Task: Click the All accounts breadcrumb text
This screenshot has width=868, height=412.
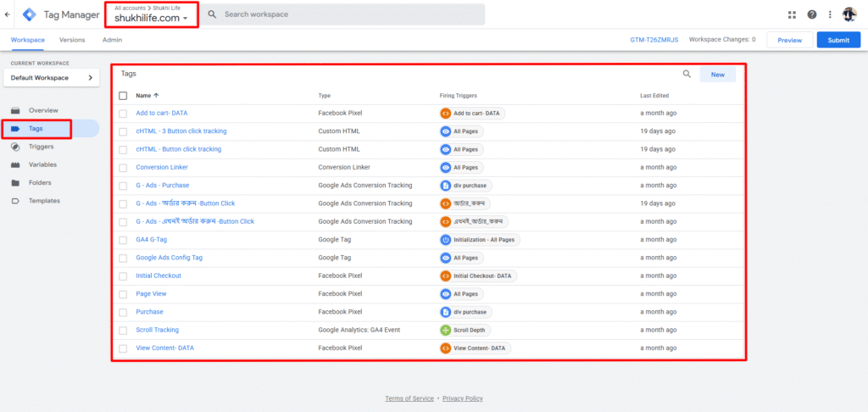Action: 130,8
